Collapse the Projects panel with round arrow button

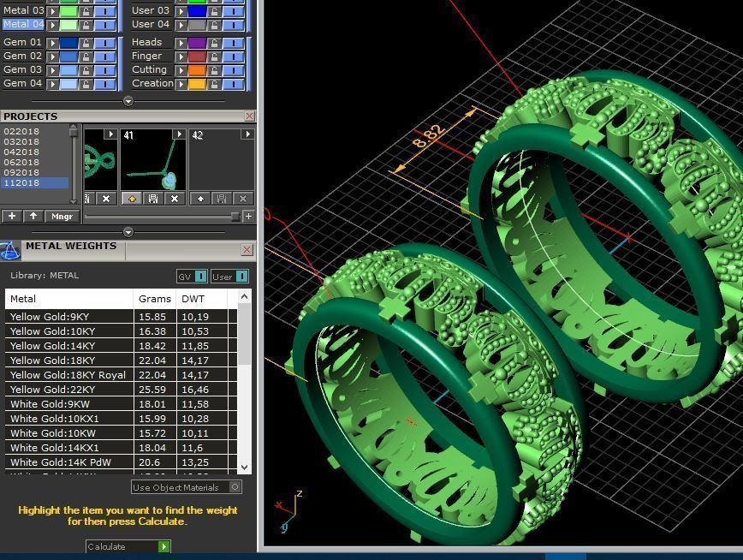(128, 232)
